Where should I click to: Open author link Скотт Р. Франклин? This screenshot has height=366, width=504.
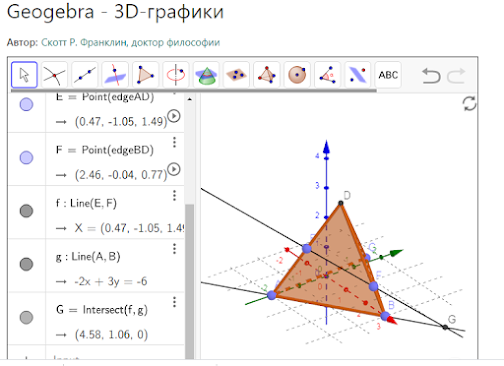130,43
